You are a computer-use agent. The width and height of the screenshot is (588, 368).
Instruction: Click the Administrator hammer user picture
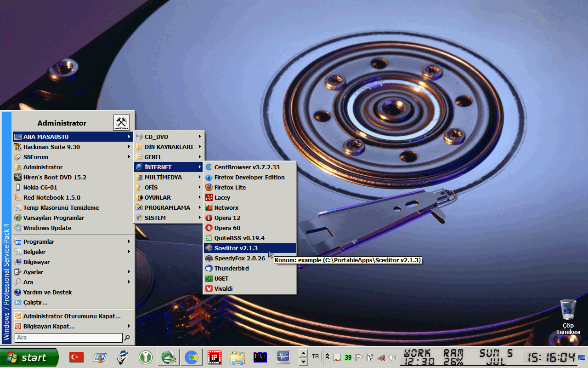pyautogui.click(x=121, y=122)
